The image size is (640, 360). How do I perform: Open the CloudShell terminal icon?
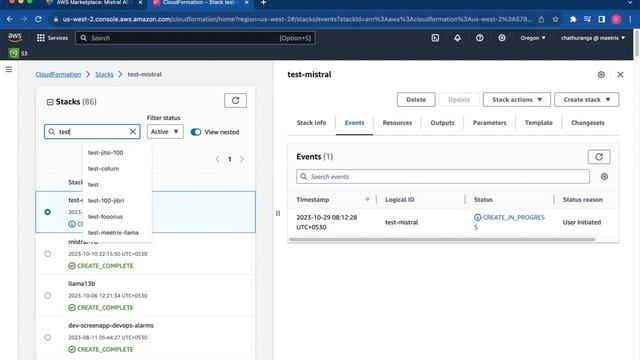[x=435, y=38]
